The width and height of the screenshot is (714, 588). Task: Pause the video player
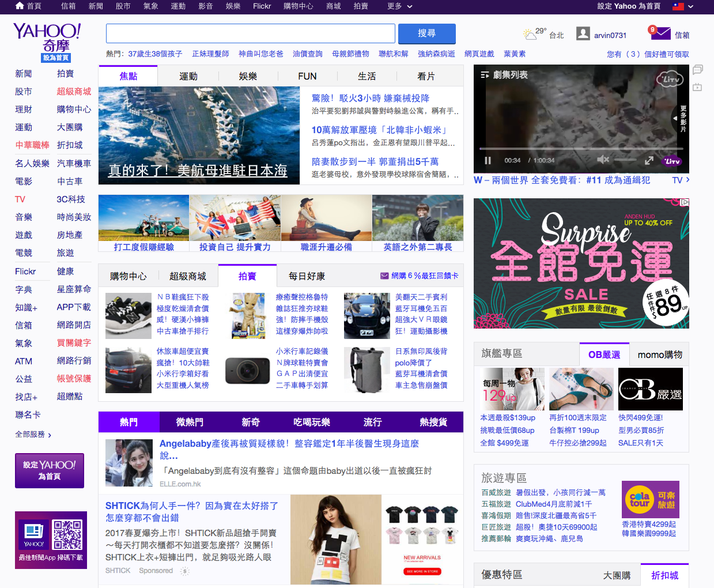click(488, 160)
